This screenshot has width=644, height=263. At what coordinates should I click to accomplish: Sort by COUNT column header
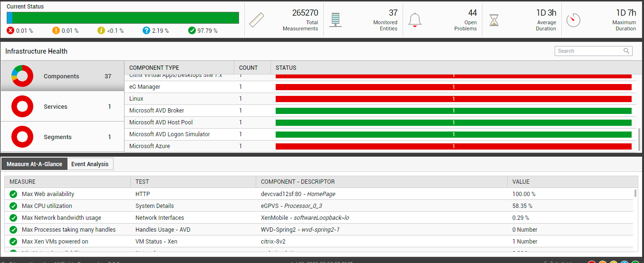(252, 68)
